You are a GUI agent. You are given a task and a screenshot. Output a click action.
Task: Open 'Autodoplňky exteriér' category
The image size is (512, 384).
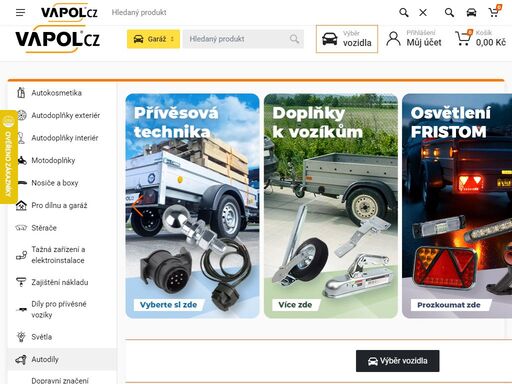point(66,115)
